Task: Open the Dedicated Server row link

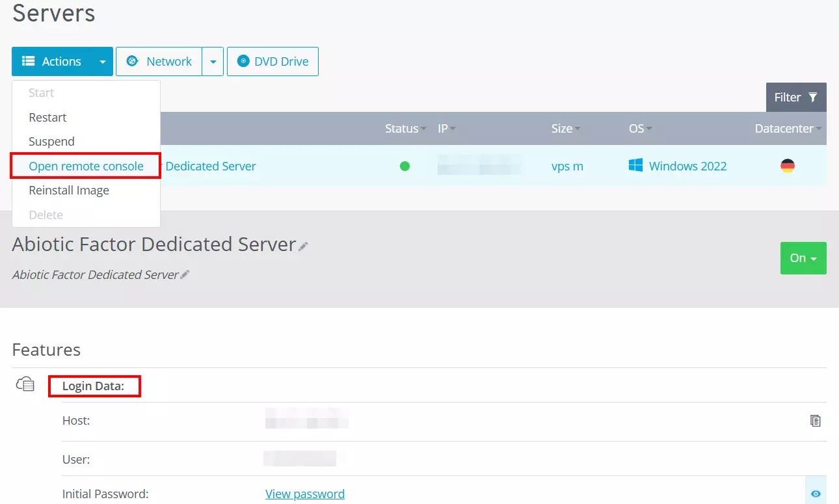Action: (210, 166)
